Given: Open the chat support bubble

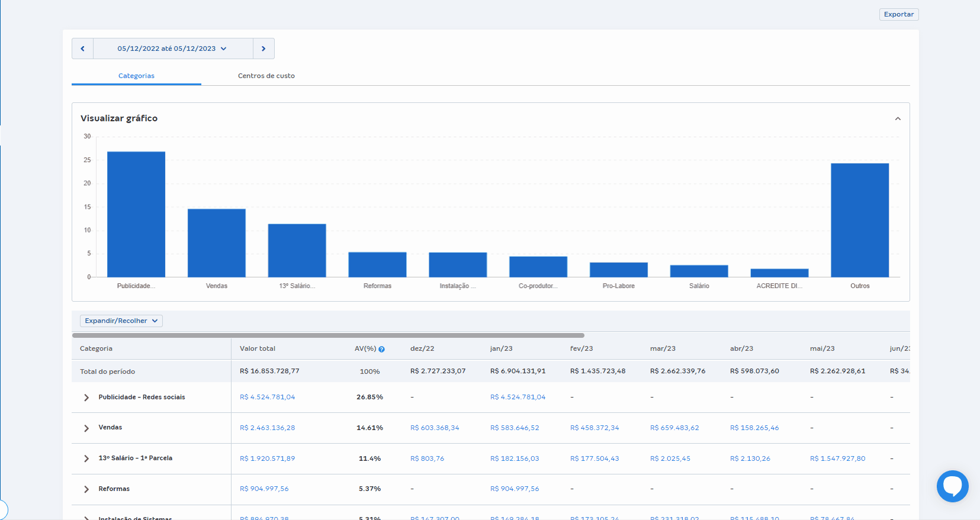Looking at the screenshot, I should 952,486.
